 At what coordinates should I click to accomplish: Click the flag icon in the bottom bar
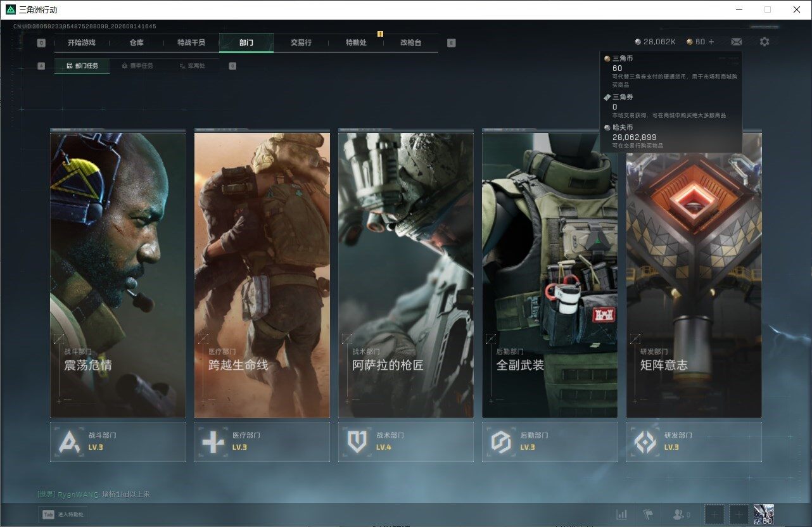click(x=647, y=515)
